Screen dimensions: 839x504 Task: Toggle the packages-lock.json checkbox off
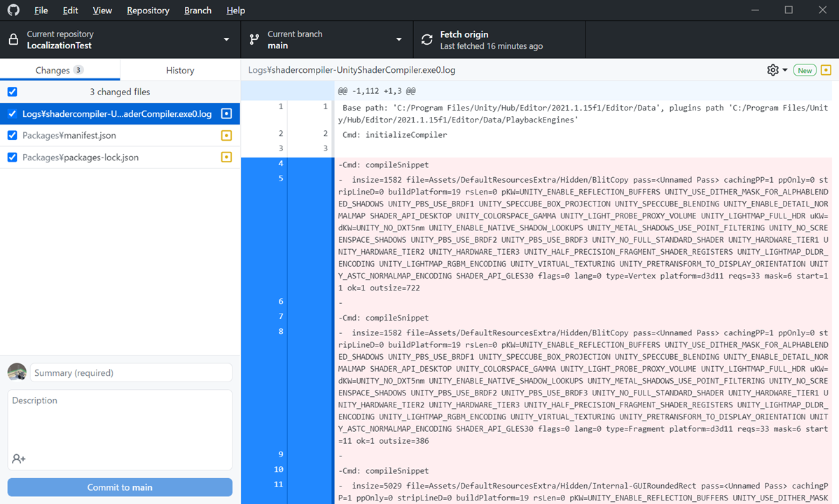pos(12,157)
